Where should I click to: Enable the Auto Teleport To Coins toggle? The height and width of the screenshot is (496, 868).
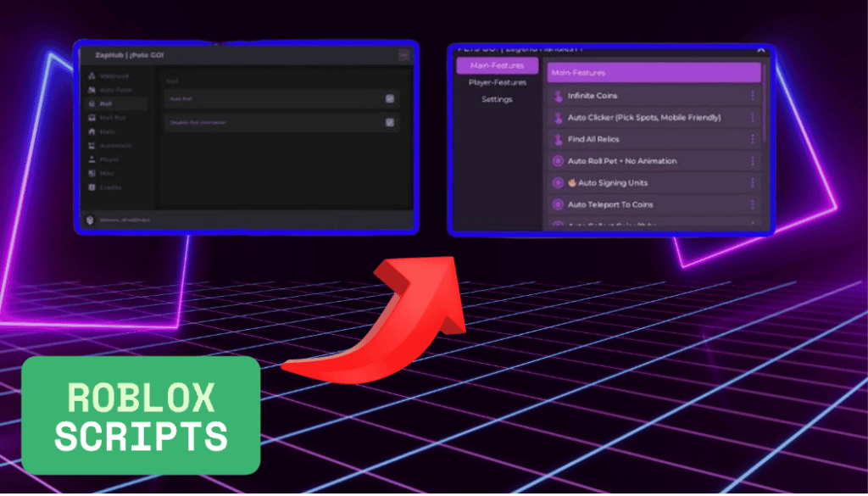click(654, 205)
